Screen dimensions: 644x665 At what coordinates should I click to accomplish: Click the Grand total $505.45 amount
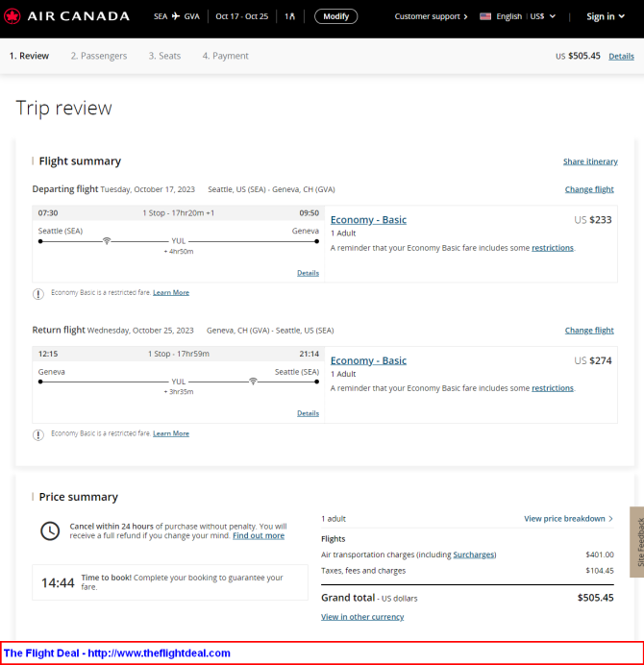tap(595, 598)
